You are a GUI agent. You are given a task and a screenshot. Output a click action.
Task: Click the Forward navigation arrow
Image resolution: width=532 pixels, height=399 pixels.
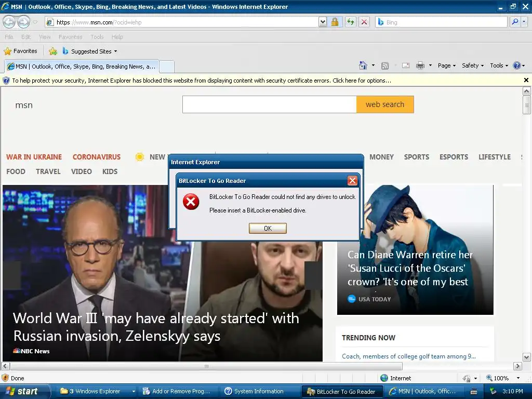23,22
